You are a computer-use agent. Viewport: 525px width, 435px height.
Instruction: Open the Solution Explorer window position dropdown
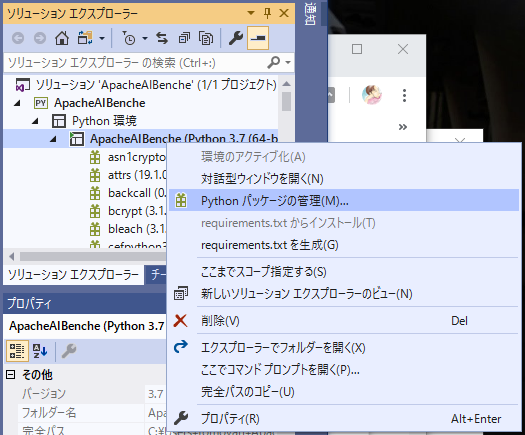click(x=251, y=13)
